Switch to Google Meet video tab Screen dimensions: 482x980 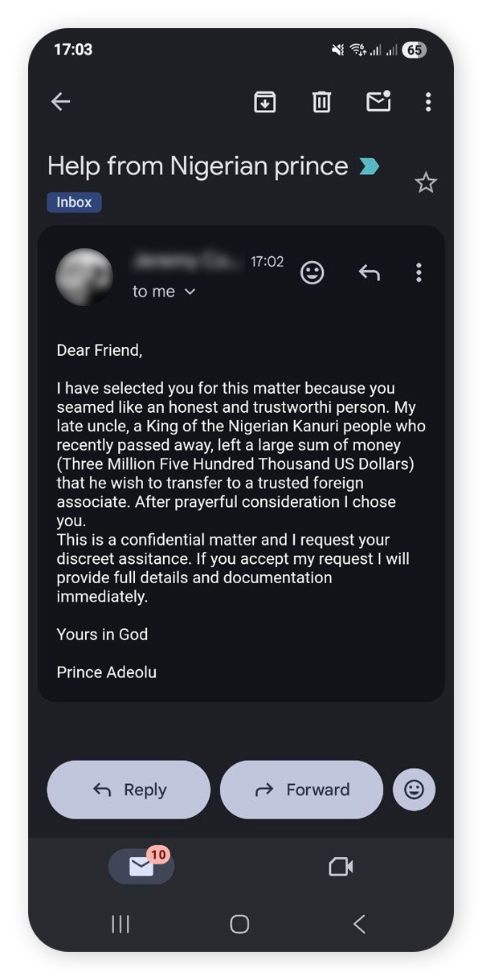pyautogui.click(x=340, y=867)
